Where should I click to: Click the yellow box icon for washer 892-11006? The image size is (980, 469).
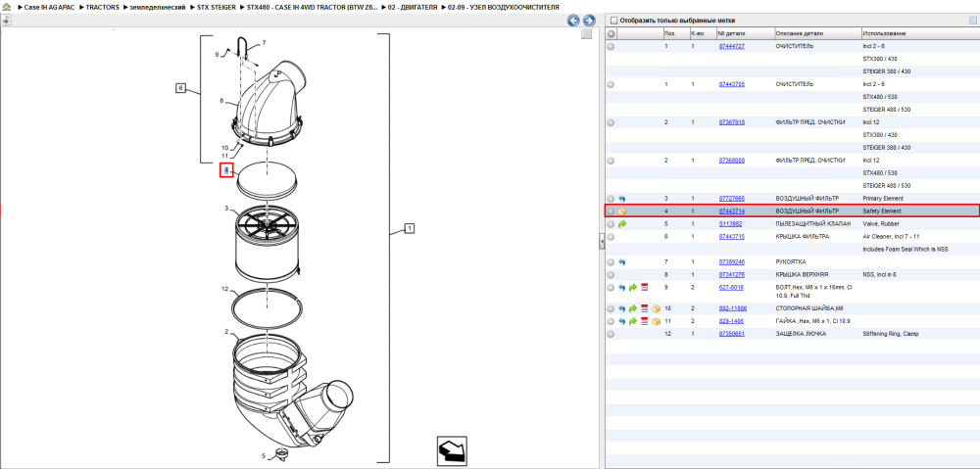tap(656, 308)
